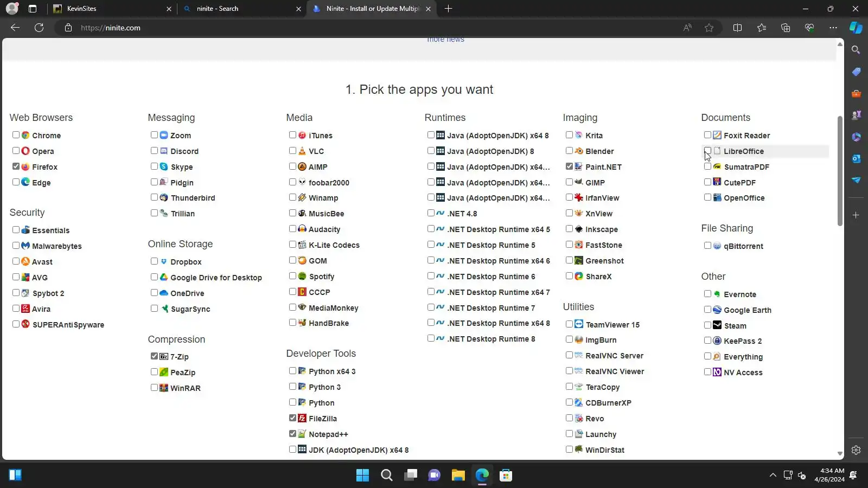Check the Audacity checkbox
This screenshot has width=868, height=488.
292,229
